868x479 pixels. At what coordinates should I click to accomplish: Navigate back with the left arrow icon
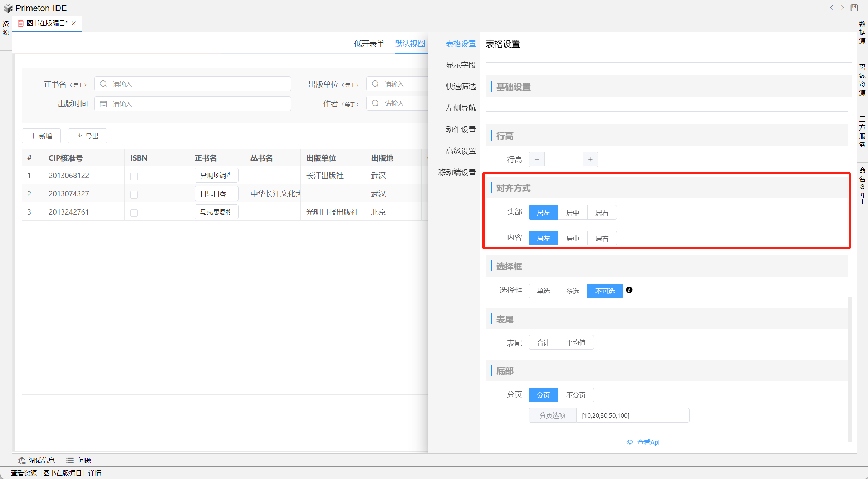(x=832, y=8)
